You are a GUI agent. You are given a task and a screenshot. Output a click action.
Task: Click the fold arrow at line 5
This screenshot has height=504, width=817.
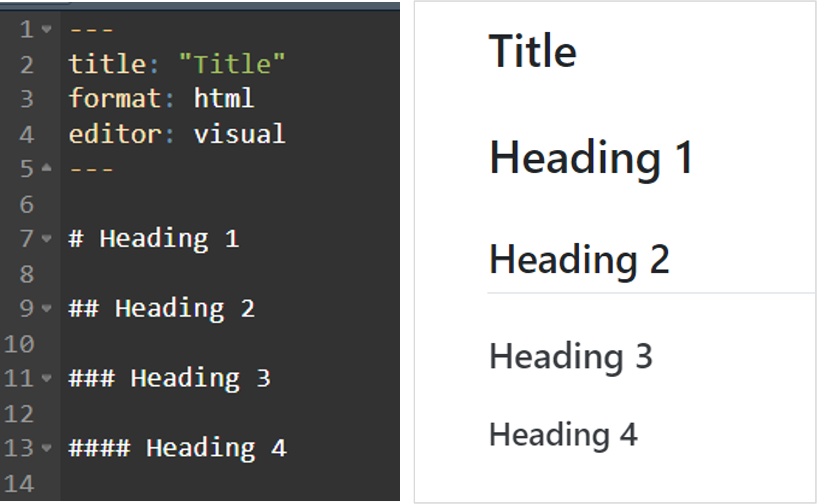tap(46, 168)
